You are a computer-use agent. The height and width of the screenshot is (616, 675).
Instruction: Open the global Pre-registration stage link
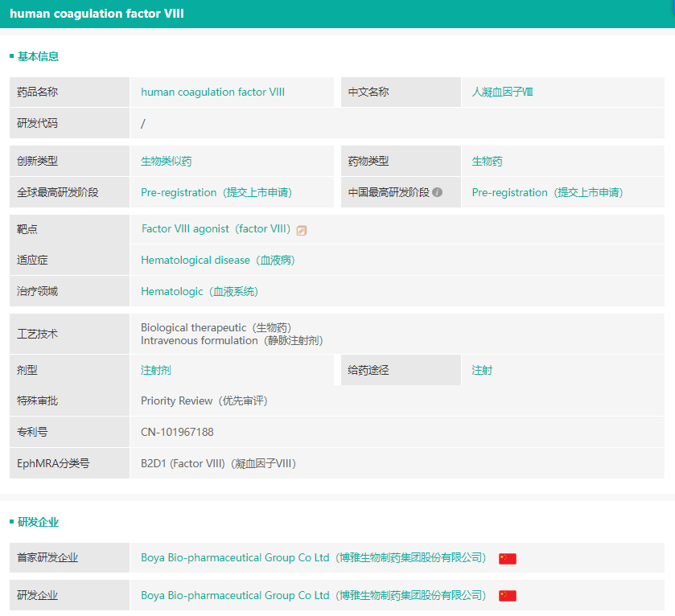coord(216,193)
